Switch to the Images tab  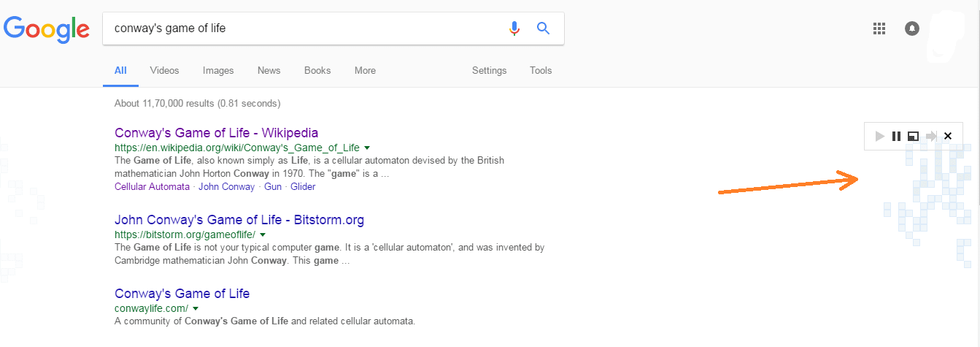tap(218, 71)
